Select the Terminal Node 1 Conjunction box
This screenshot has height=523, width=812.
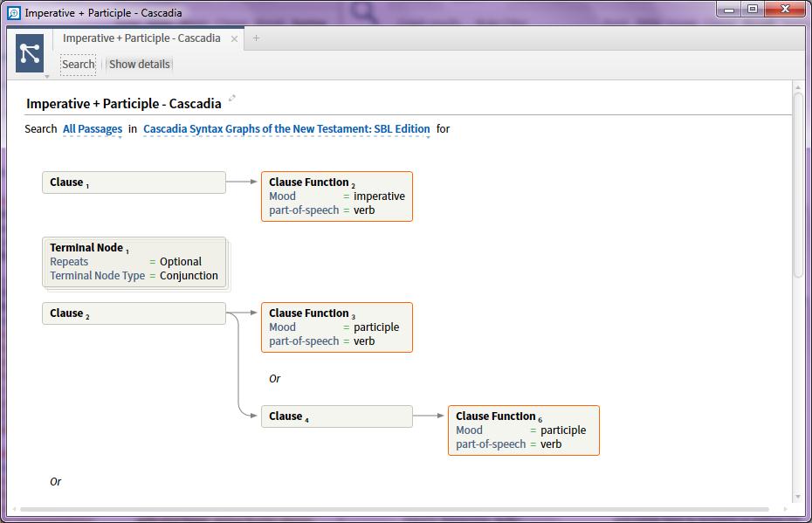[134, 262]
